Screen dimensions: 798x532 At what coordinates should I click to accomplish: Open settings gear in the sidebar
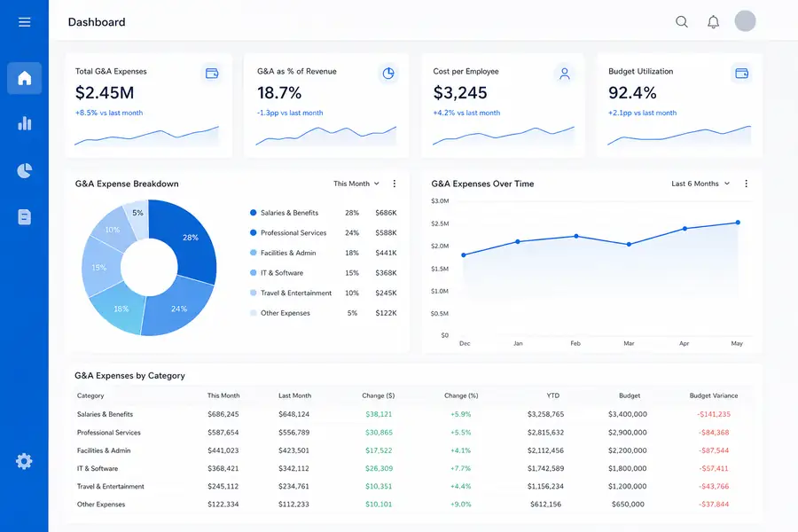[x=24, y=461]
